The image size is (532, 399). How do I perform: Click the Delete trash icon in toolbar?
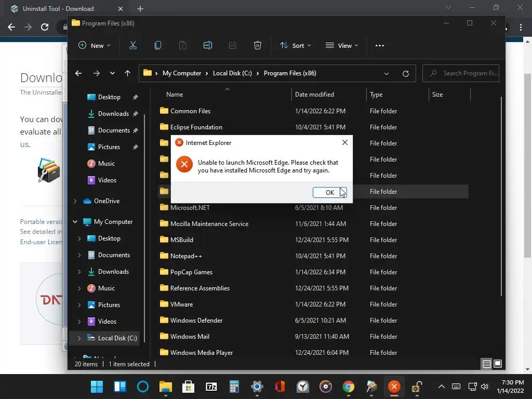coord(258,46)
